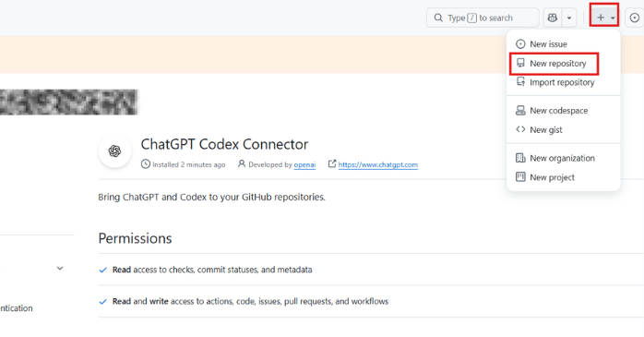Click checkmark beside Read access to checks

pos(102,270)
